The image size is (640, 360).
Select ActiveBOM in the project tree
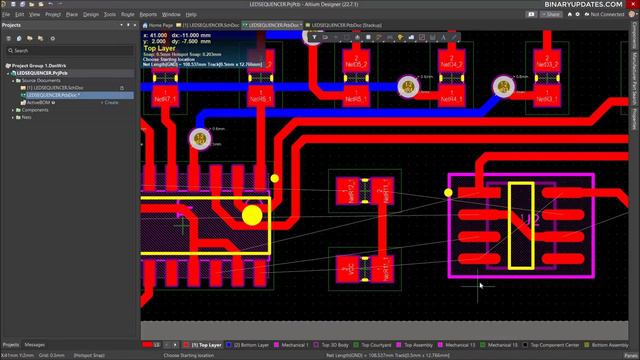(38, 102)
